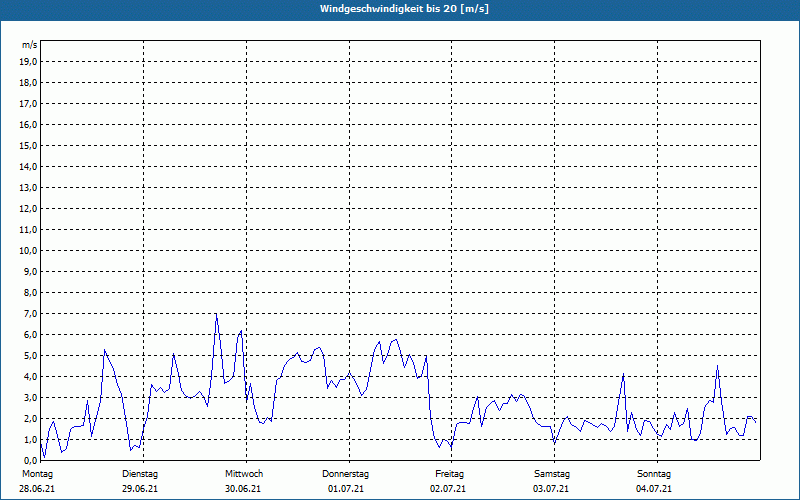Select the '0,0' axis origin label
This screenshot has height=500, width=800.
coord(31,460)
